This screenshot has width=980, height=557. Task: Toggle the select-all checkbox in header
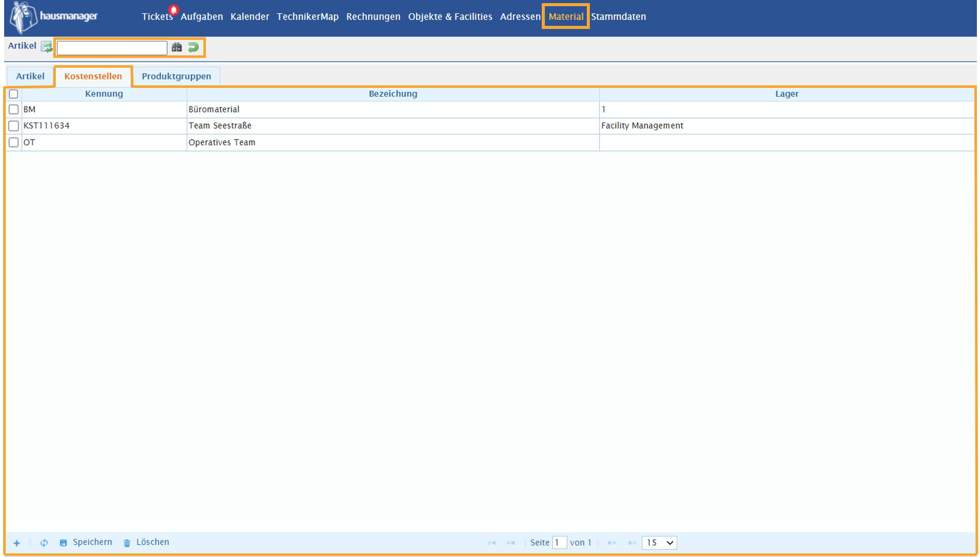pos(13,94)
